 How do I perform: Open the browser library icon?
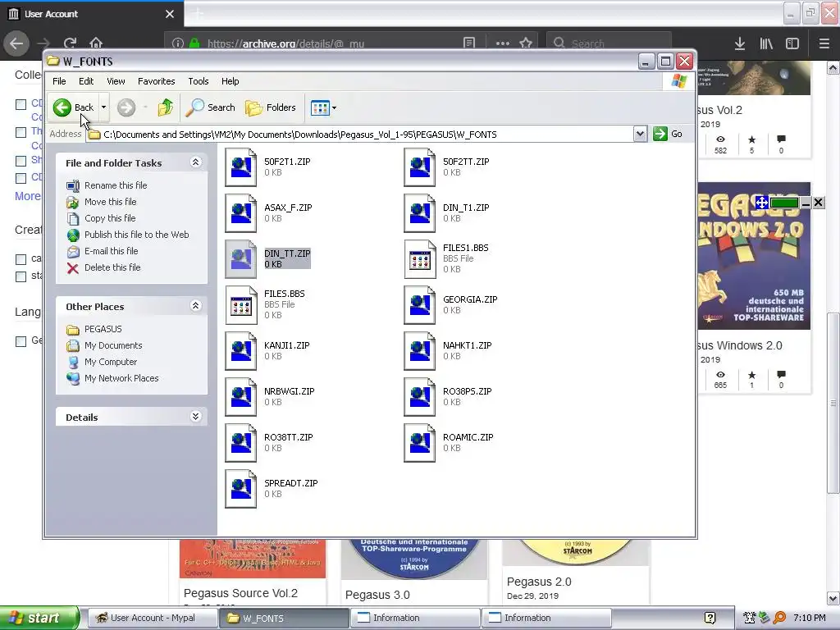point(766,43)
